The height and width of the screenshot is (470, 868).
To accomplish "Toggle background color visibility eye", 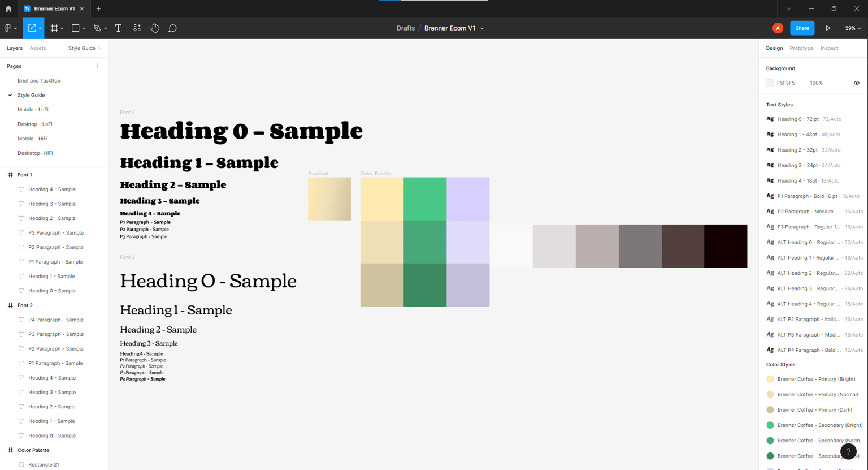I will point(856,83).
